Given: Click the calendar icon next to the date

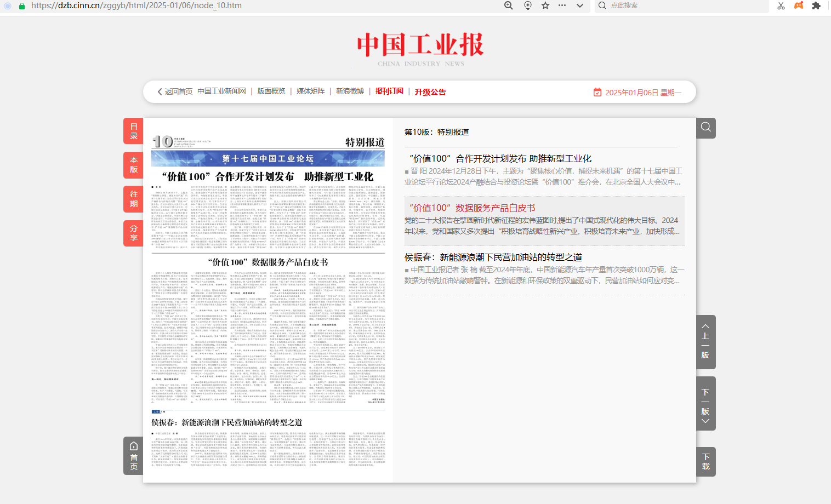Looking at the screenshot, I should [x=597, y=92].
